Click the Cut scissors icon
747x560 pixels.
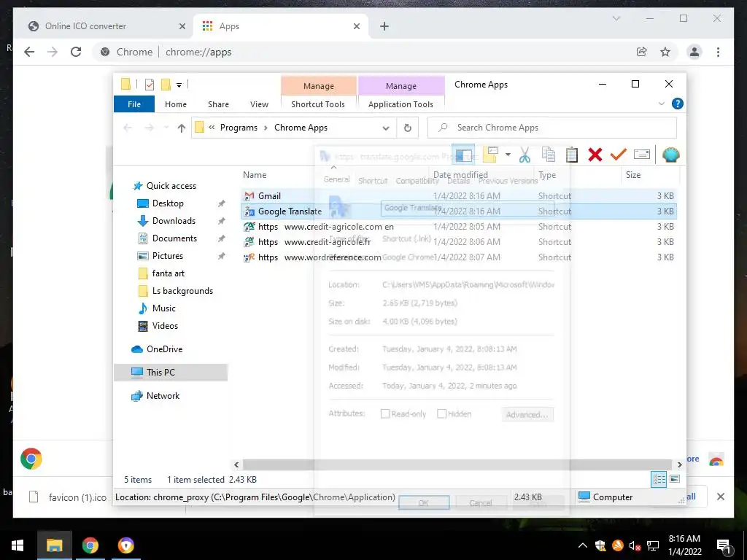[525, 155]
